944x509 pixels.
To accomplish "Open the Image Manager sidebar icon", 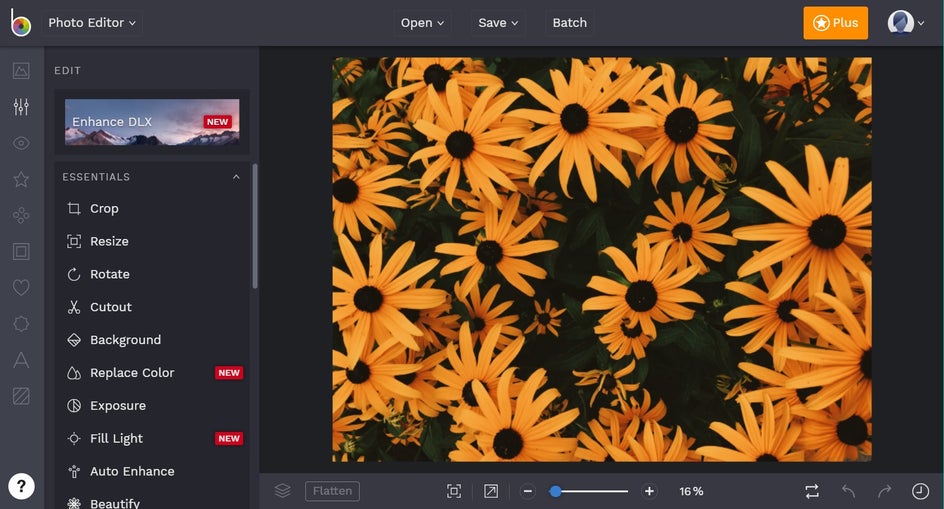I will 21,70.
